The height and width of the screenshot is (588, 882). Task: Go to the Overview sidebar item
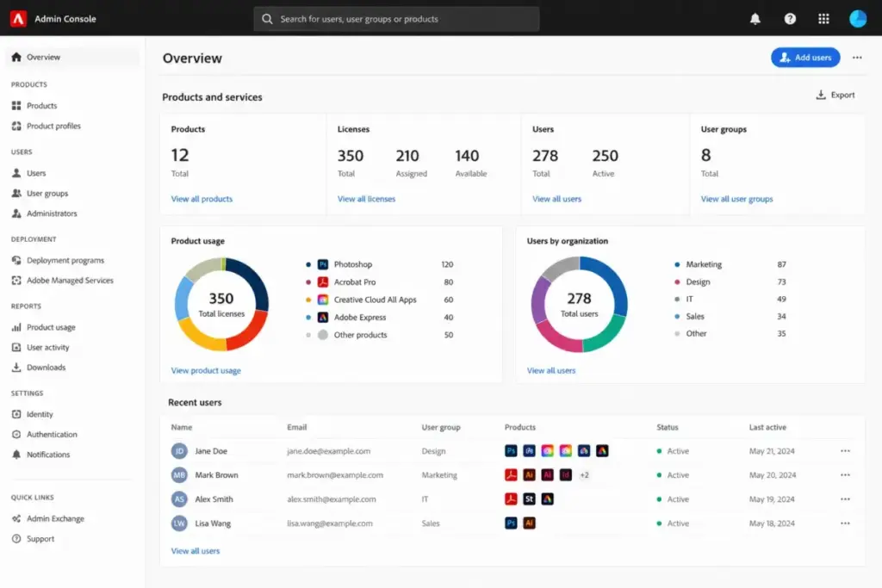pos(72,57)
